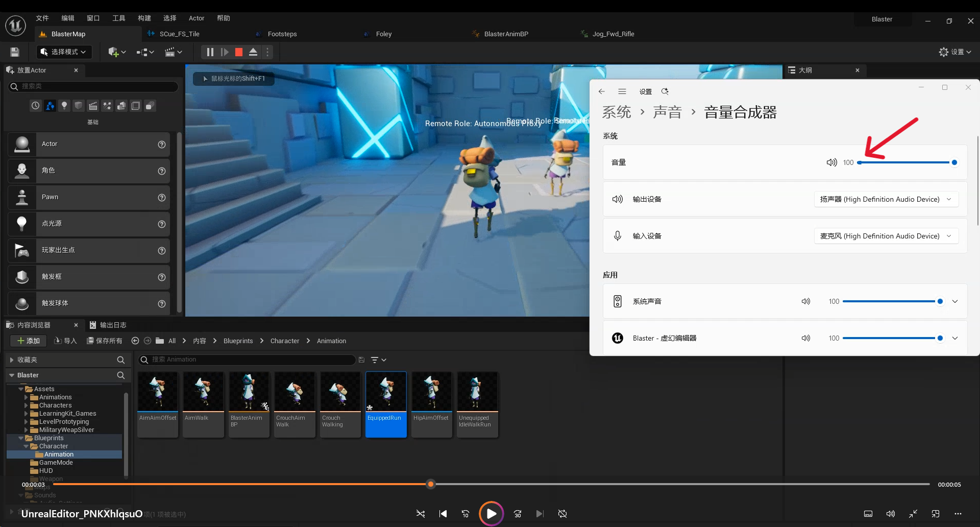Viewport: 980px width, 527px height.
Task: Select the Lights lightbulb category
Action: click(x=64, y=106)
